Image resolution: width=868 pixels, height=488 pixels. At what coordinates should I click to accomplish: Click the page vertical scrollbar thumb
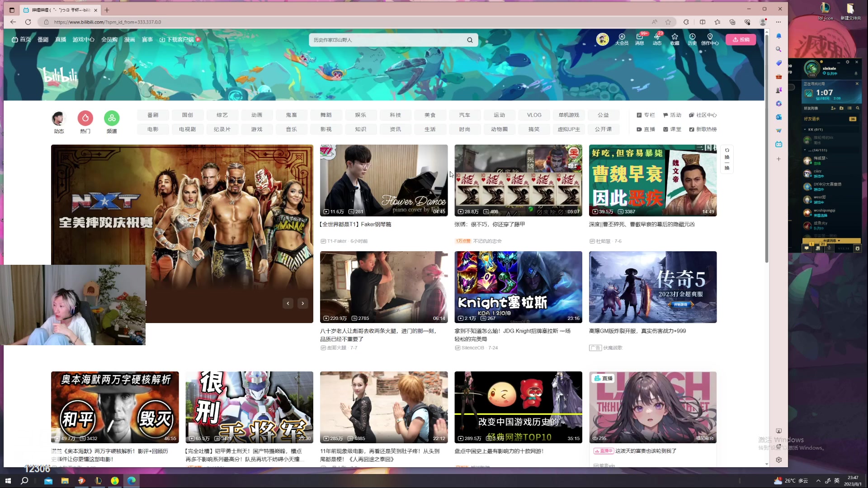pyautogui.click(x=767, y=149)
